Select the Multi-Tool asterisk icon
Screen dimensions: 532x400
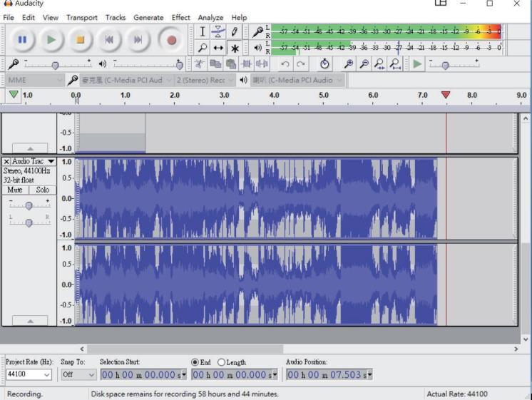click(x=234, y=48)
